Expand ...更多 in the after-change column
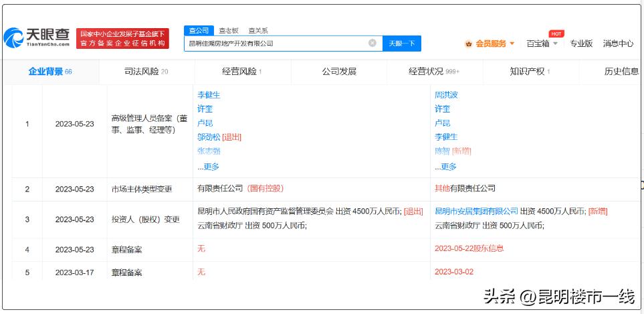644x314 pixels. 445,167
